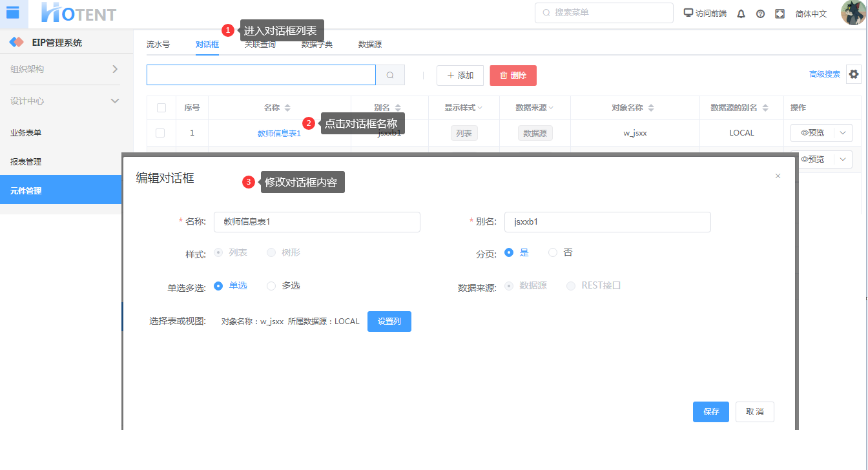Open more actions arrow for 教师信息表1 row
The width and height of the screenshot is (868, 470).
(843, 133)
